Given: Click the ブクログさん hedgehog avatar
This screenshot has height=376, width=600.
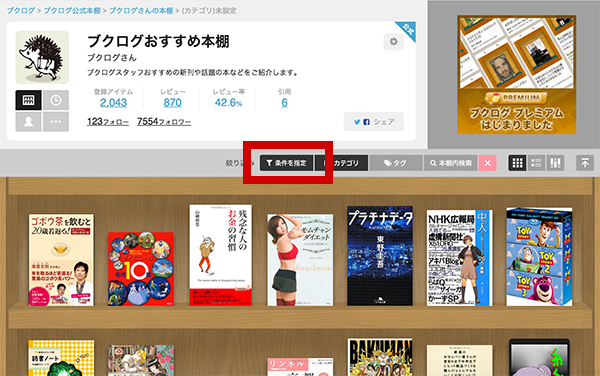Looking at the screenshot, I should pos(42,57).
